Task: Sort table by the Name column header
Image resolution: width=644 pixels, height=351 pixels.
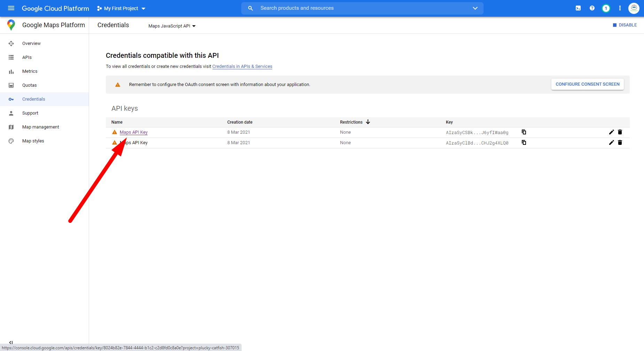Action: 117,122
